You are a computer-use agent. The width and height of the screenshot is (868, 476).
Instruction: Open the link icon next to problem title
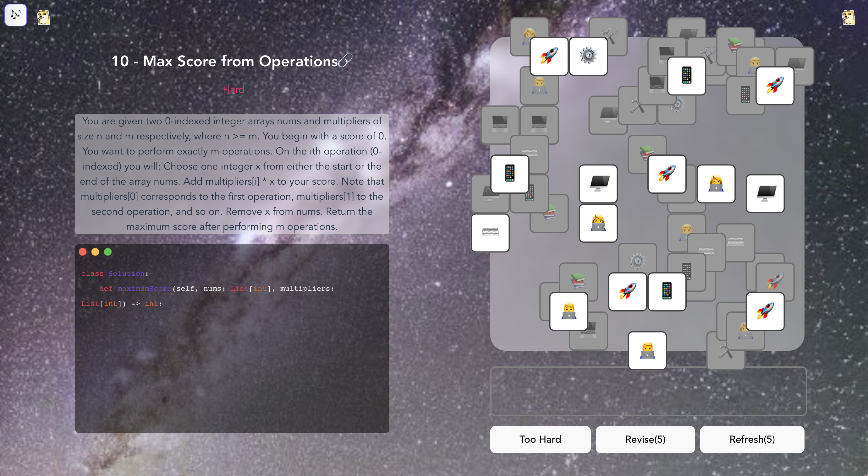(x=345, y=61)
